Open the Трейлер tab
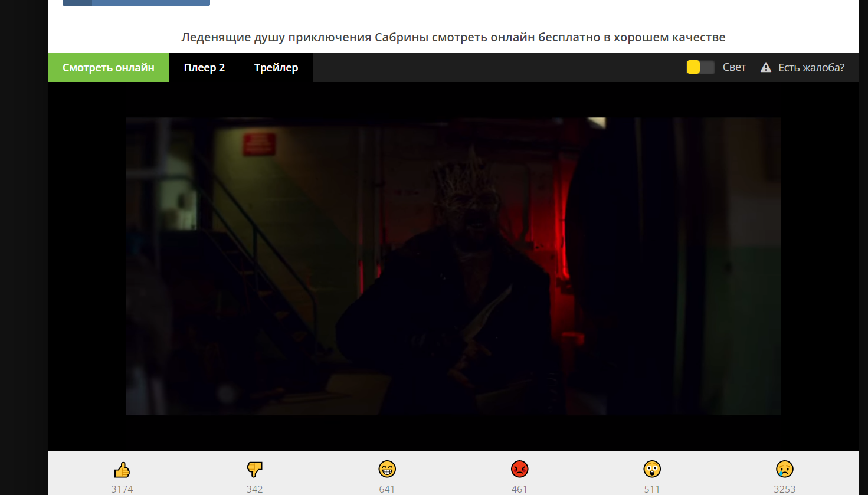 (276, 67)
